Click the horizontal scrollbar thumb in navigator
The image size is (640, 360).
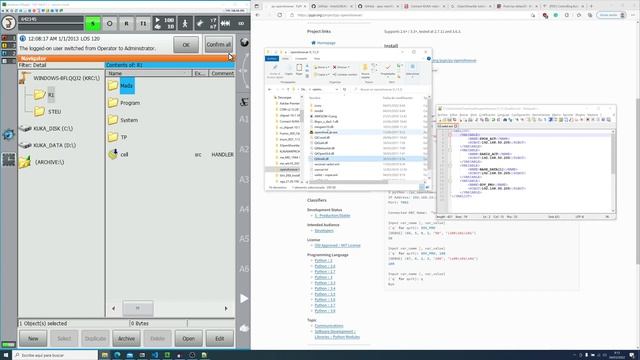pos(138,309)
